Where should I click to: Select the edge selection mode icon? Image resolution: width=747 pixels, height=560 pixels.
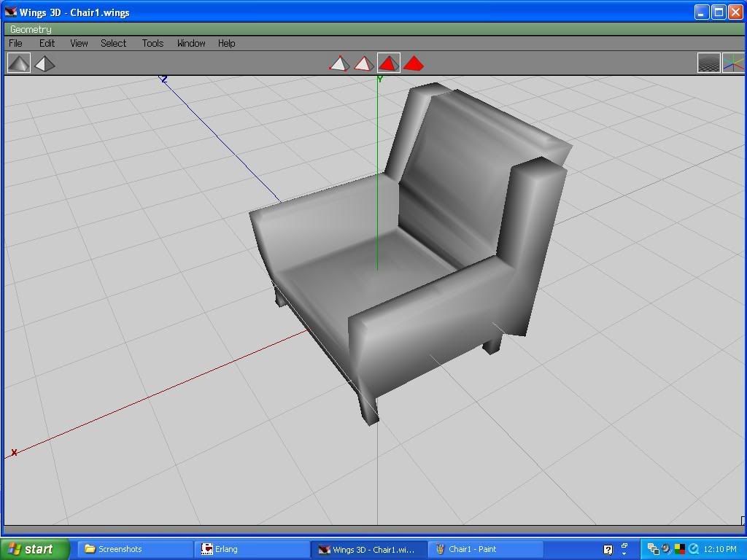(364, 63)
